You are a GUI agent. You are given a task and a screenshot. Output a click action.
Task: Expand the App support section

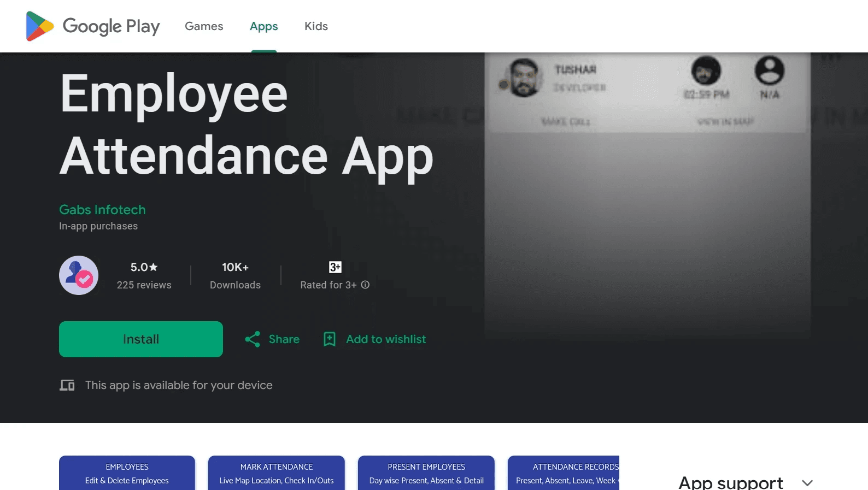coord(807,483)
